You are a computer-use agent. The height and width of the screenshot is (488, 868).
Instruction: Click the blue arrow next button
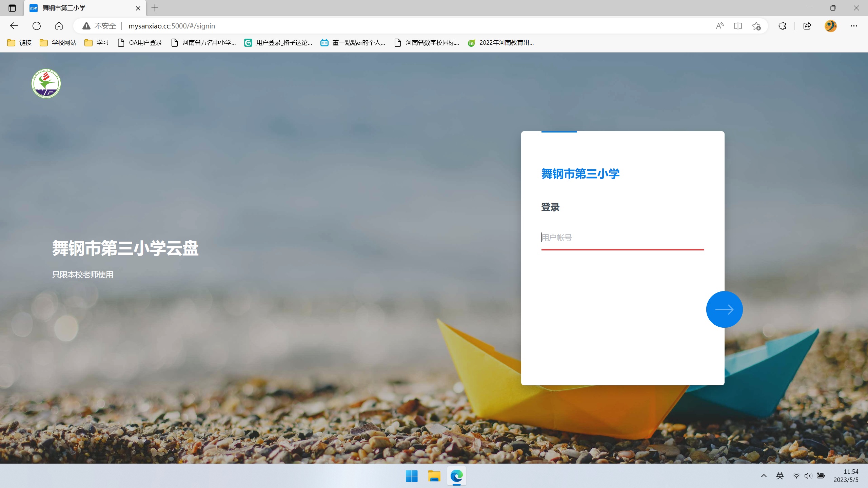(724, 309)
